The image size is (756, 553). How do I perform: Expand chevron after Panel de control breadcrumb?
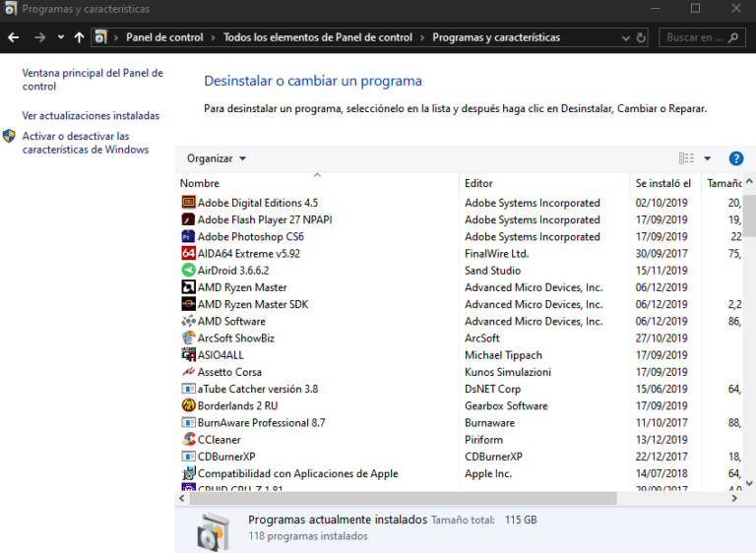pos(213,37)
